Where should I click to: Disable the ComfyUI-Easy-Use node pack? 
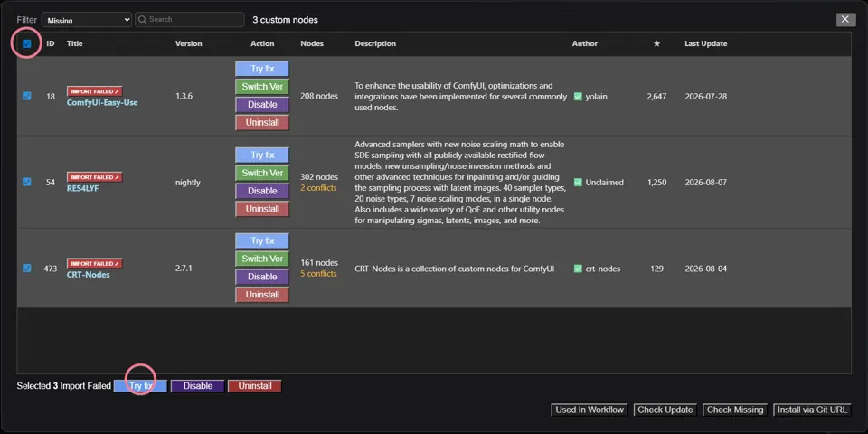(262, 105)
